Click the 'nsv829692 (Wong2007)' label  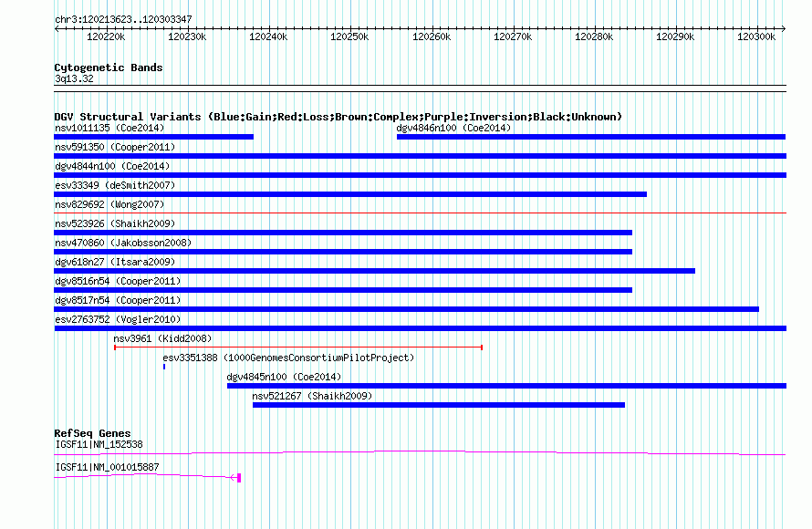(109, 204)
